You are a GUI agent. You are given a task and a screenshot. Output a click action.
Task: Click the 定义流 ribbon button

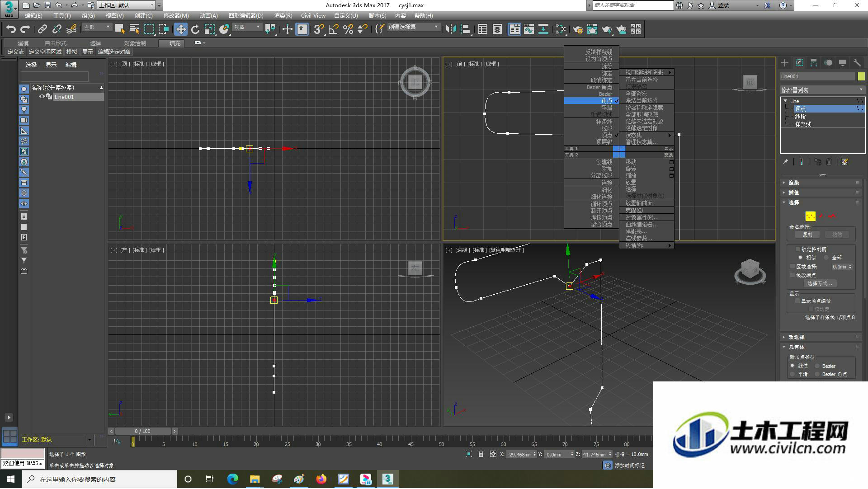16,52
